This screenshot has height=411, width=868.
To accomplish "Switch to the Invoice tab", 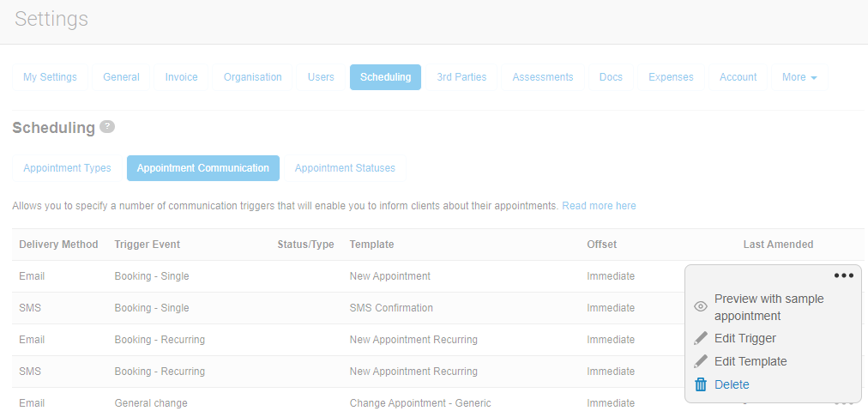I will [181, 77].
